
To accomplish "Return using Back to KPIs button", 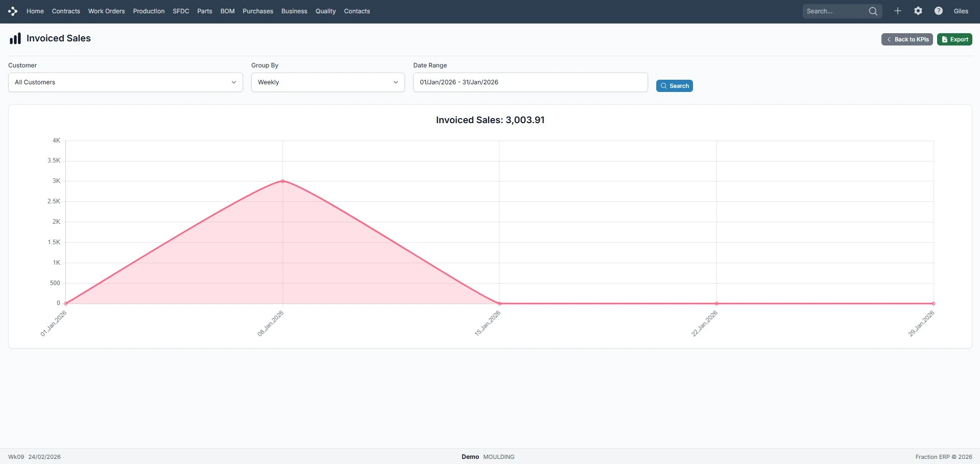I will coord(906,39).
